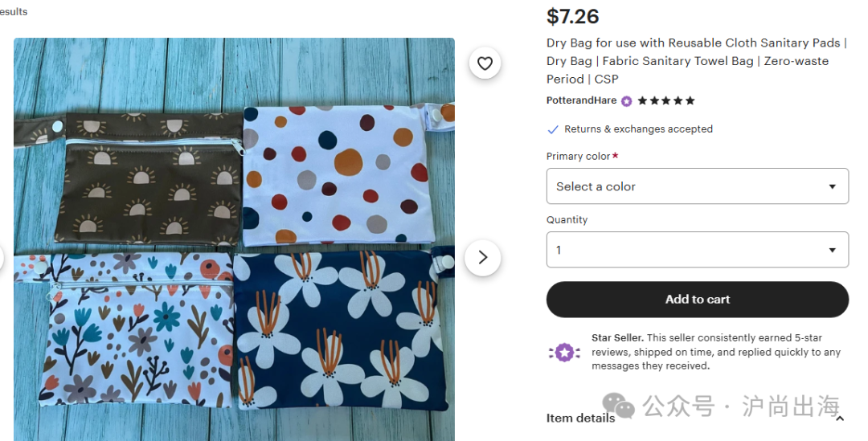Click Returns & exchanges accepted text
This screenshot has width=868, height=441.
638,129
